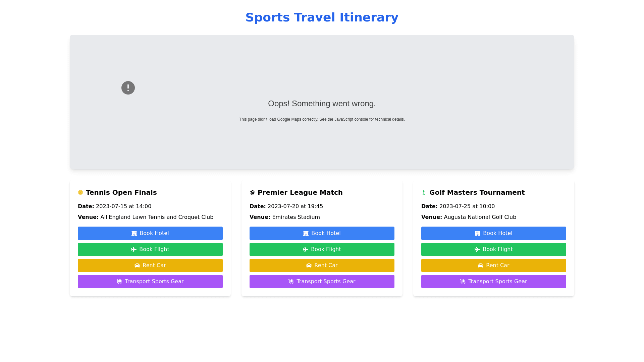Click car icon in Premier League card
The width and height of the screenshot is (644, 362).
[x=309, y=265]
